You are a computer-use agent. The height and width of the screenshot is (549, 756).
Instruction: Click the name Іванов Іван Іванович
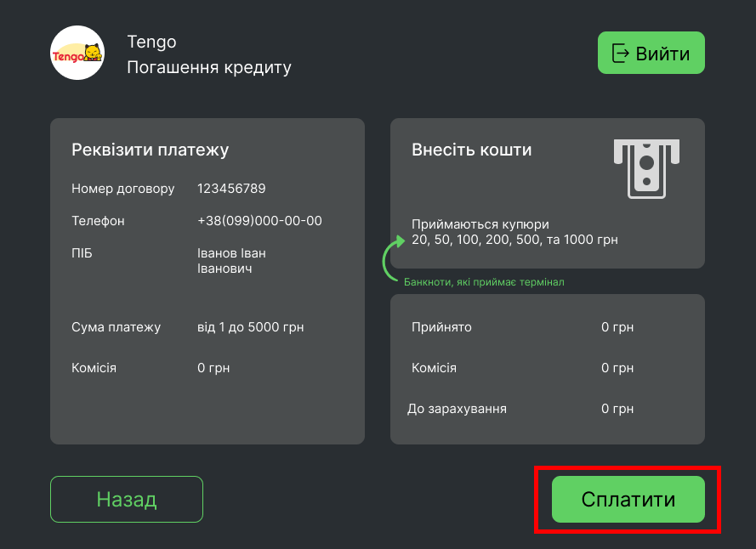(231, 261)
